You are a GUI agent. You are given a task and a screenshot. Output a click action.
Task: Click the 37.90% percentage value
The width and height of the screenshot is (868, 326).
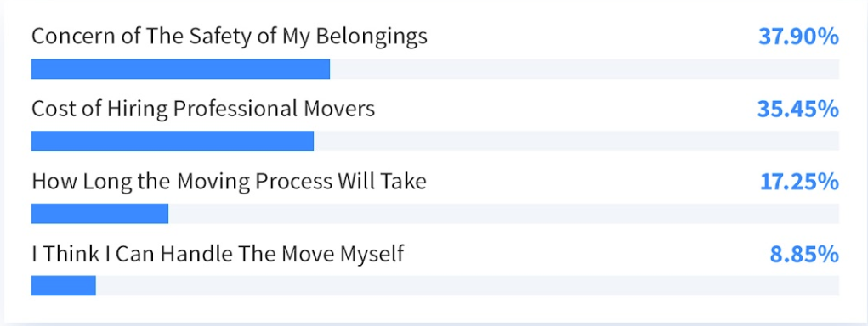799,37
